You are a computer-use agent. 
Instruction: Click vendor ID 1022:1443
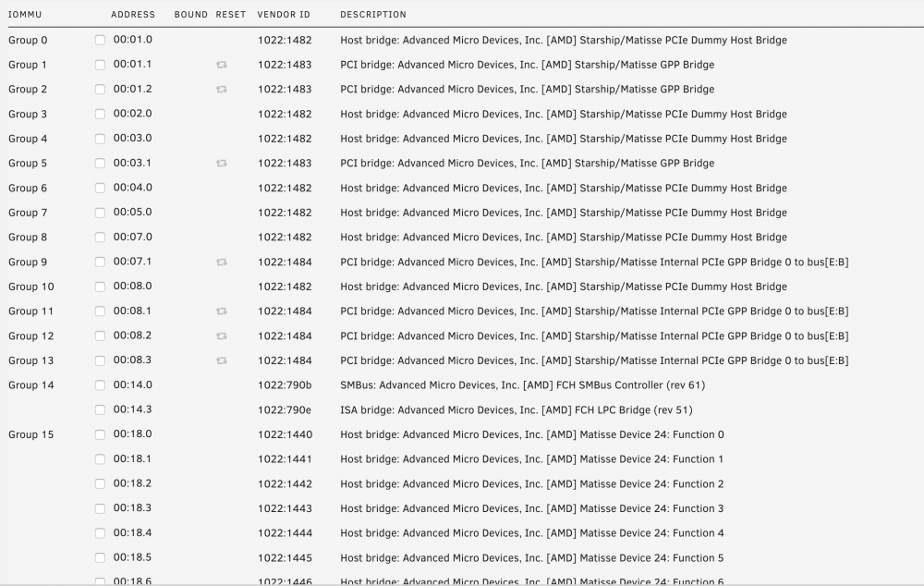tap(285, 508)
